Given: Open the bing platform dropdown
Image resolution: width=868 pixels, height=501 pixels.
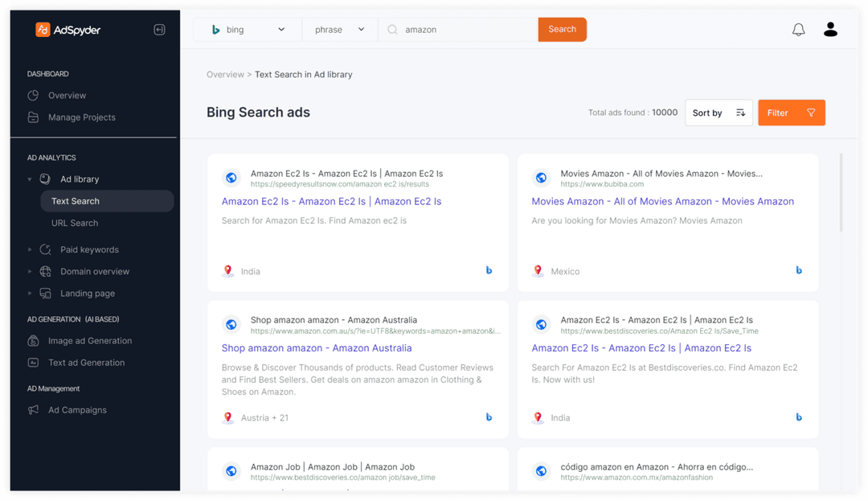Looking at the screenshot, I should (x=247, y=28).
